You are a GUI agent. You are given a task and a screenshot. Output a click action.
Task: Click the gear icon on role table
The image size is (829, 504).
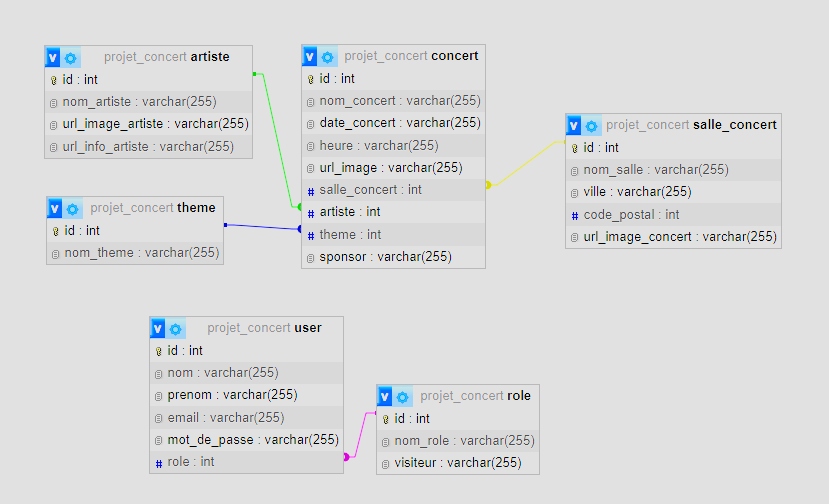coord(403,396)
